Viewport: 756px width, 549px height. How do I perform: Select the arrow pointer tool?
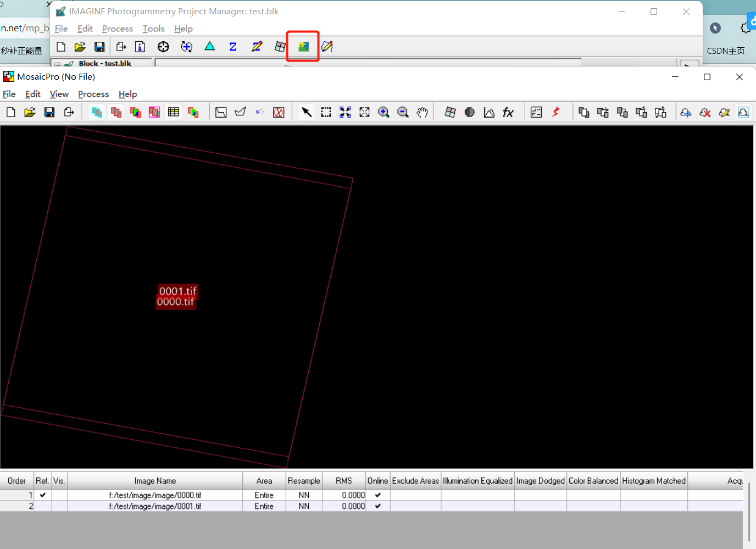[x=307, y=112]
